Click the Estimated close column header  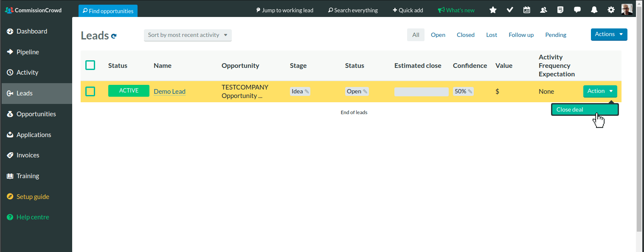pyautogui.click(x=418, y=66)
